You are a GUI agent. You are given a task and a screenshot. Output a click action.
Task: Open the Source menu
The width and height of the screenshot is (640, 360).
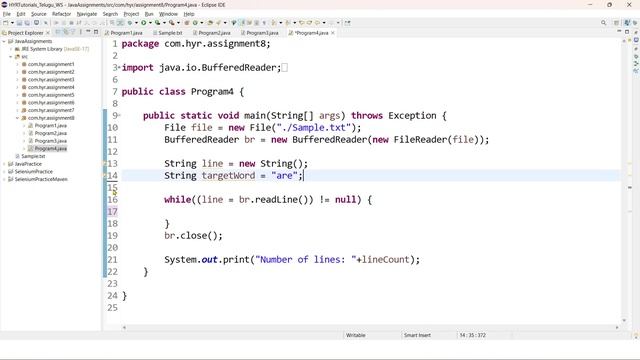click(38, 14)
